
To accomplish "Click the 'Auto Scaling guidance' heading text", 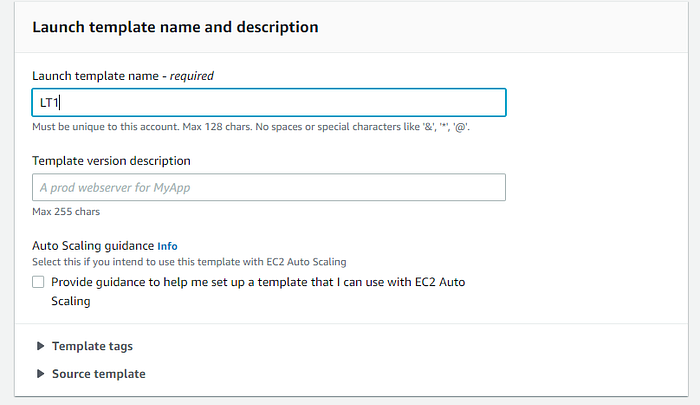I will [93, 245].
